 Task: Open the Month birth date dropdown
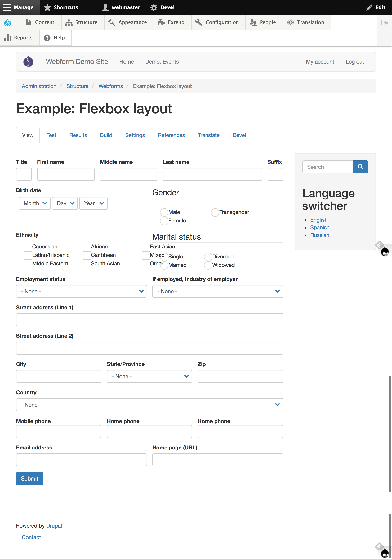(35, 203)
